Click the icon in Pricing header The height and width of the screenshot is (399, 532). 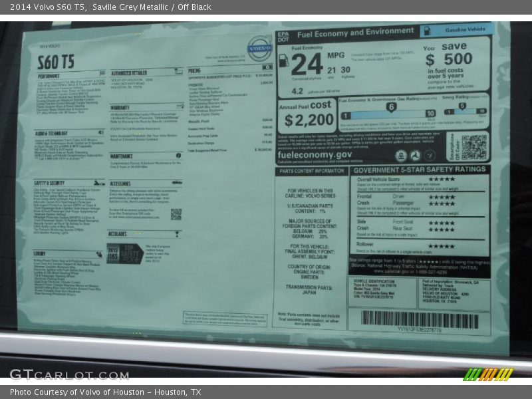click(x=267, y=67)
